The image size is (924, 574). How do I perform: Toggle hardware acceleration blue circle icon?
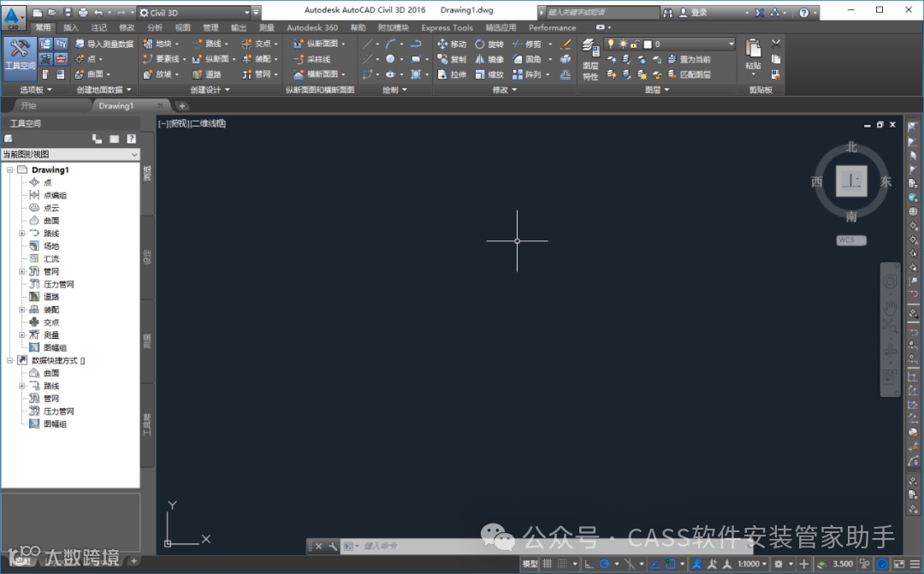(x=882, y=564)
